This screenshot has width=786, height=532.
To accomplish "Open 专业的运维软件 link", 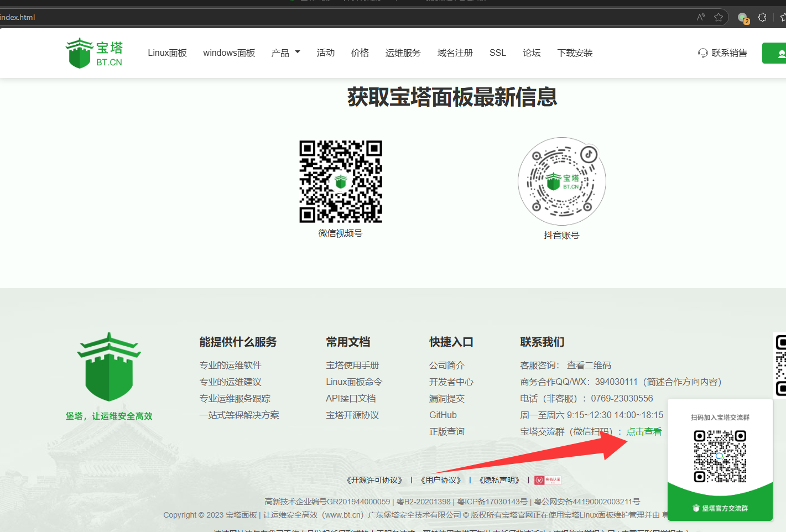I will 231,366.
